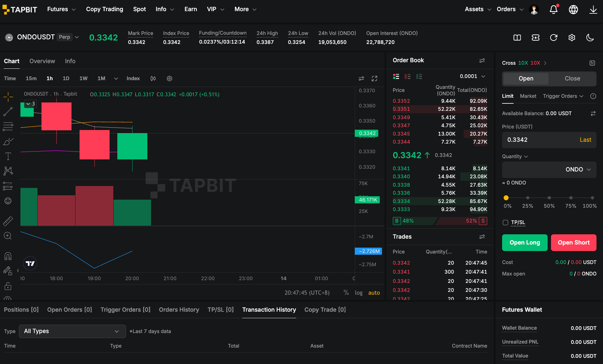Click the coupon ticket icon in header
Viewport: 603px width, 364px height.
(536, 37)
